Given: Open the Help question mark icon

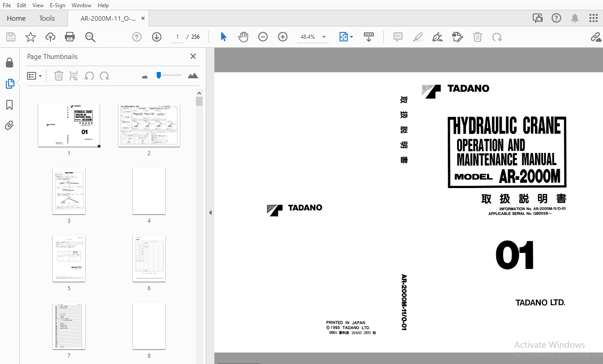Looking at the screenshot, I should click(x=557, y=18).
